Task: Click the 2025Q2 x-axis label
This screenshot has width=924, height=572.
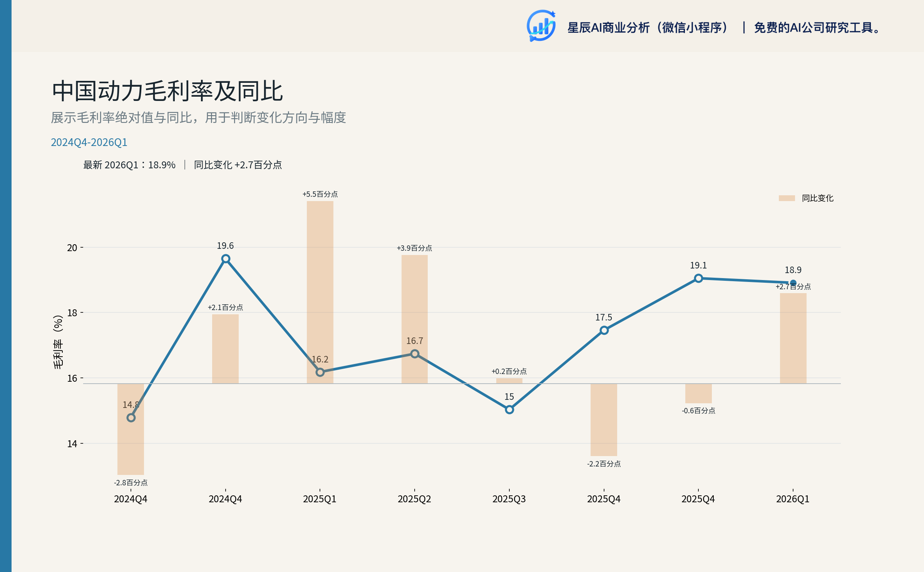Action: pos(414,499)
